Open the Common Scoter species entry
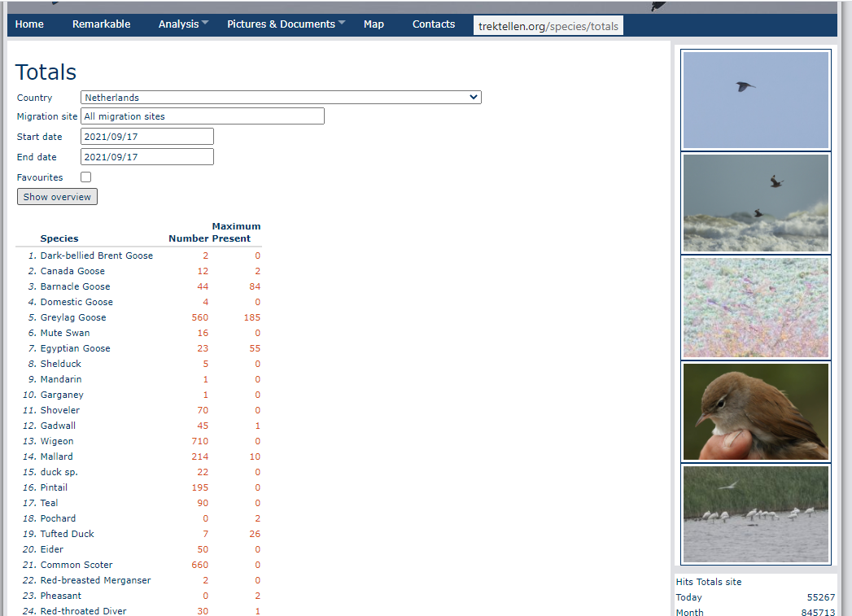 pos(76,564)
